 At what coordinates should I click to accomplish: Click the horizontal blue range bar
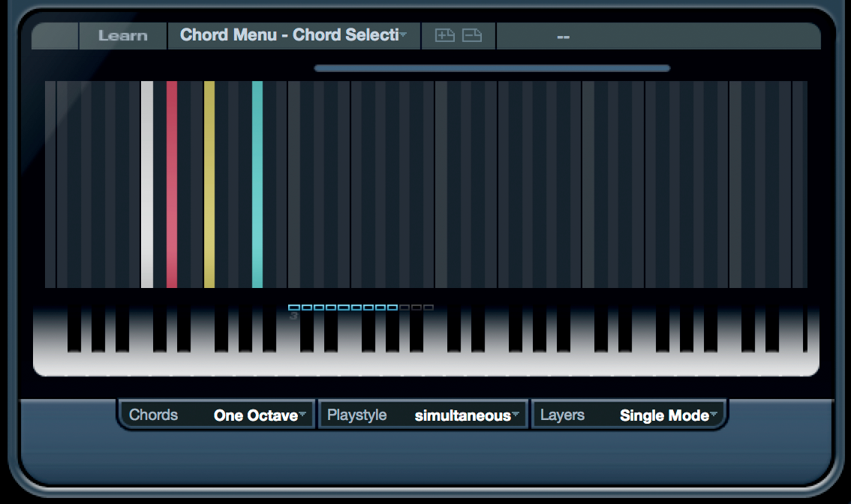pyautogui.click(x=492, y=68)
